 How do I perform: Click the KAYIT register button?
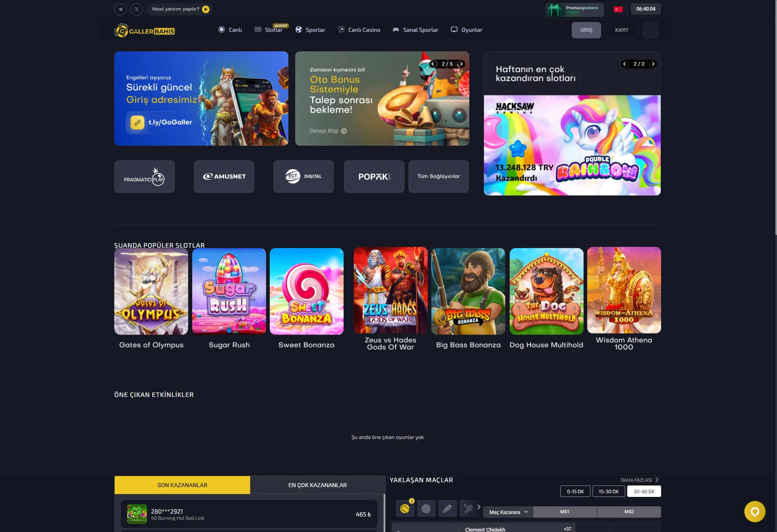pyautogui.click(x=622, y=30)
